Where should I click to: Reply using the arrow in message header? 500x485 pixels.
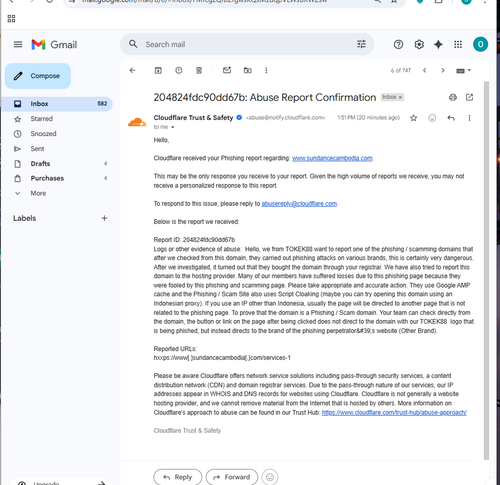click(451, 118)
